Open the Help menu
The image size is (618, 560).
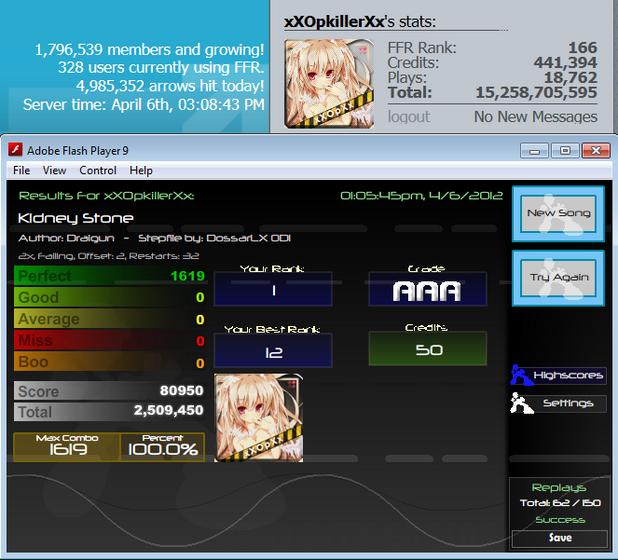pos(141,170)
